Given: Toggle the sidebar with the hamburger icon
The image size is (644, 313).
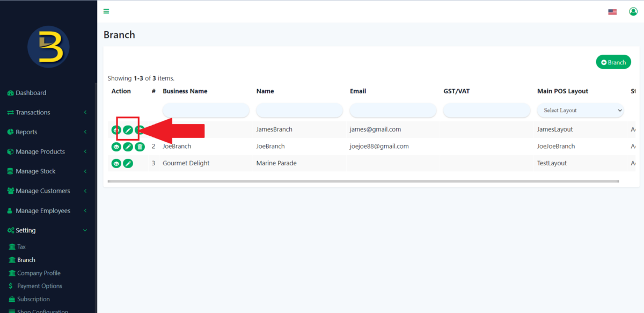Looking at the screenshot, I should click(x=106, y=11).
